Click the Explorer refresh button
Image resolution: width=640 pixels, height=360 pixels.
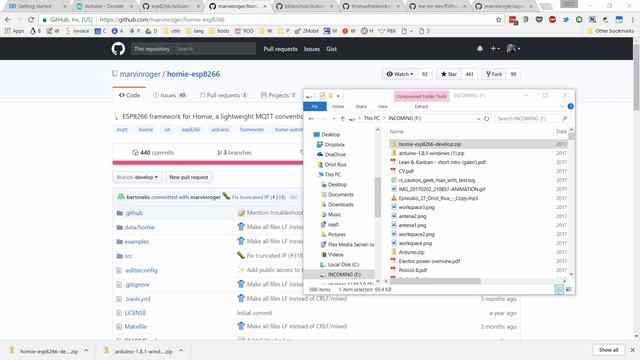coord(487,118)
